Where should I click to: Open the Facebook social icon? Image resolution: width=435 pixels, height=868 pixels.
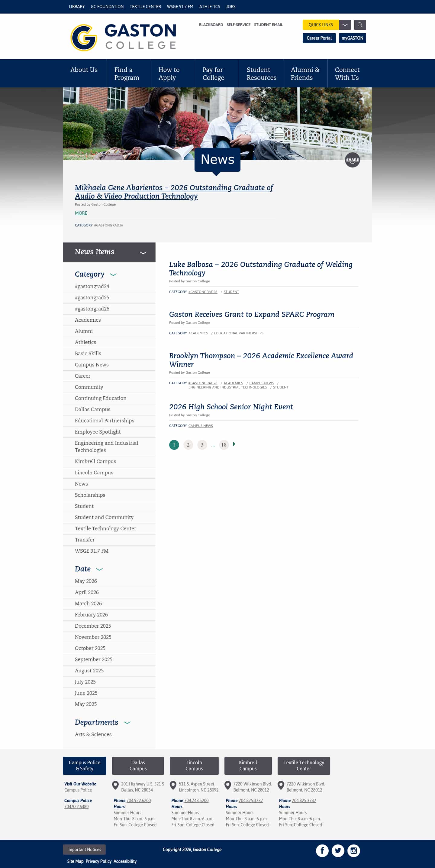tap(322, 850)
